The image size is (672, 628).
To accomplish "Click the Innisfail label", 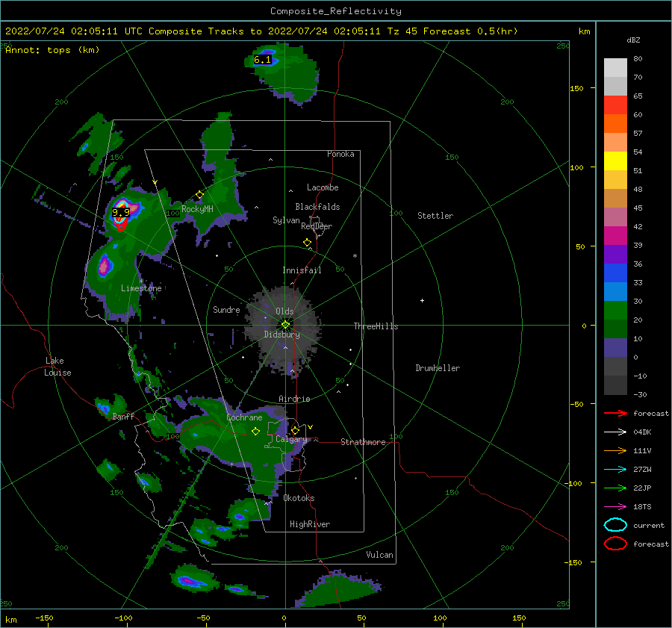I will [x=302, y=270].
